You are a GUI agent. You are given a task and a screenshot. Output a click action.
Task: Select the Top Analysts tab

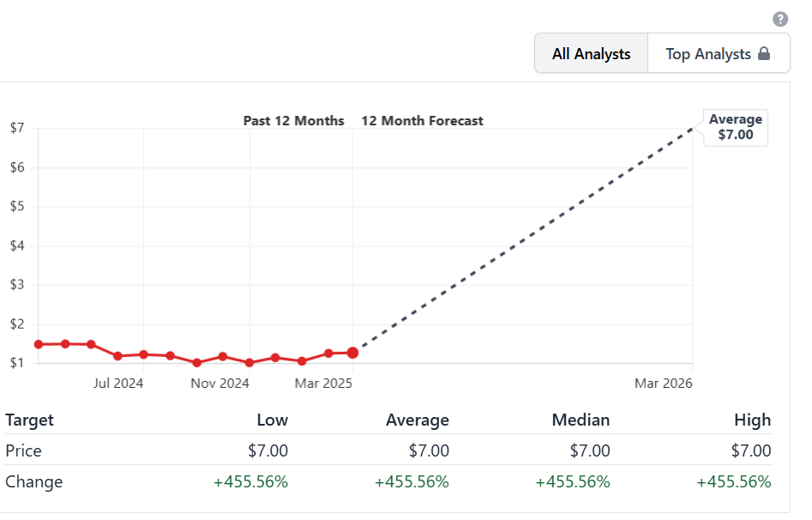pyautogui.click(x=708, y=54)
